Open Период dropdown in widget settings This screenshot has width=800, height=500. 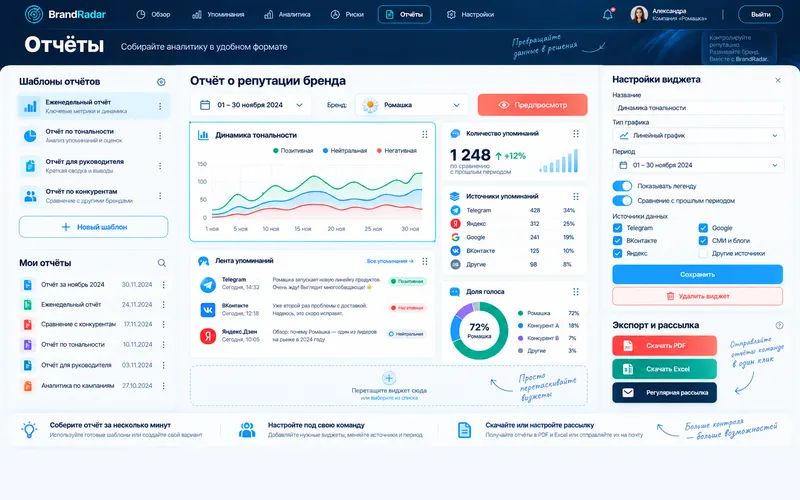(x=697, y=165)
